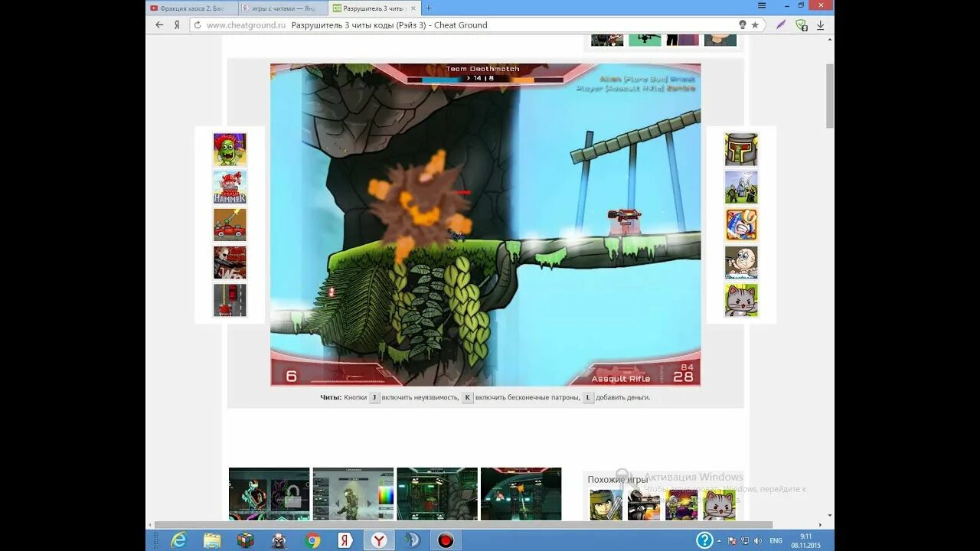
Task: Open the fourth gameplay screenshot thumbnail
Action: (521, 494)
